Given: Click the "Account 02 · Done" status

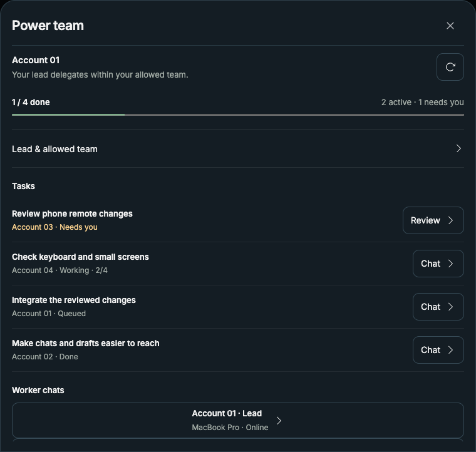Looking at the screenshot, I should click(x=45, y=357).
